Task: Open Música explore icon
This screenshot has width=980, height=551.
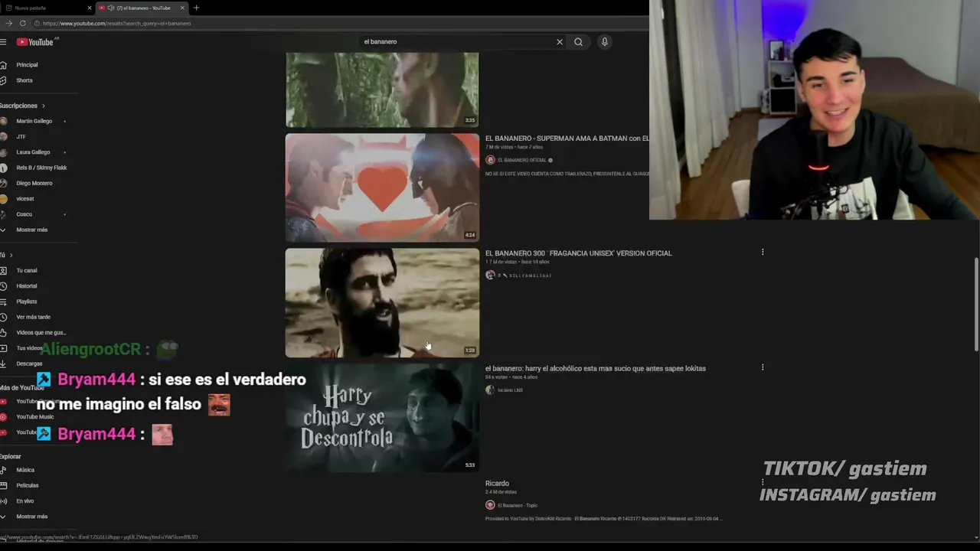Action: pos(4,470)
